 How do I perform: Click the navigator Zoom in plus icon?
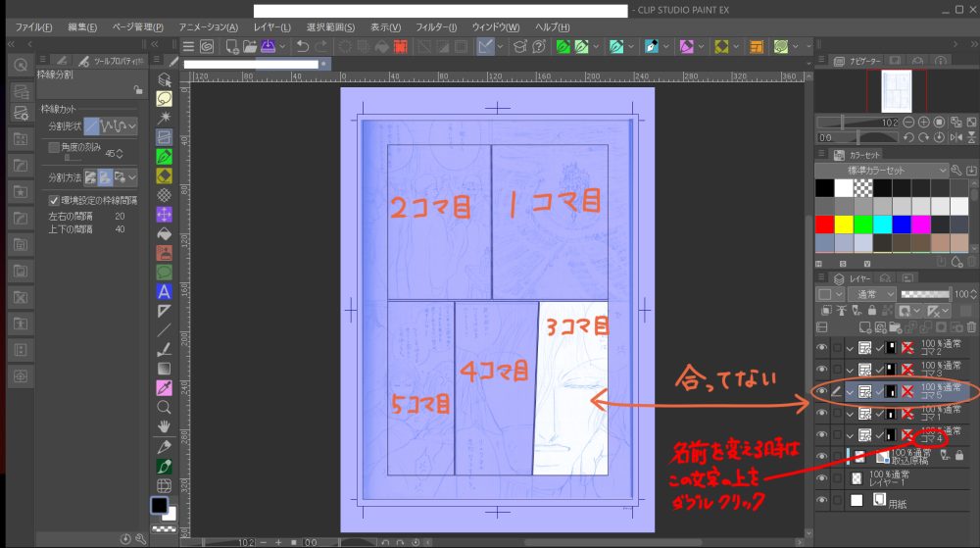tap(924, 122)
